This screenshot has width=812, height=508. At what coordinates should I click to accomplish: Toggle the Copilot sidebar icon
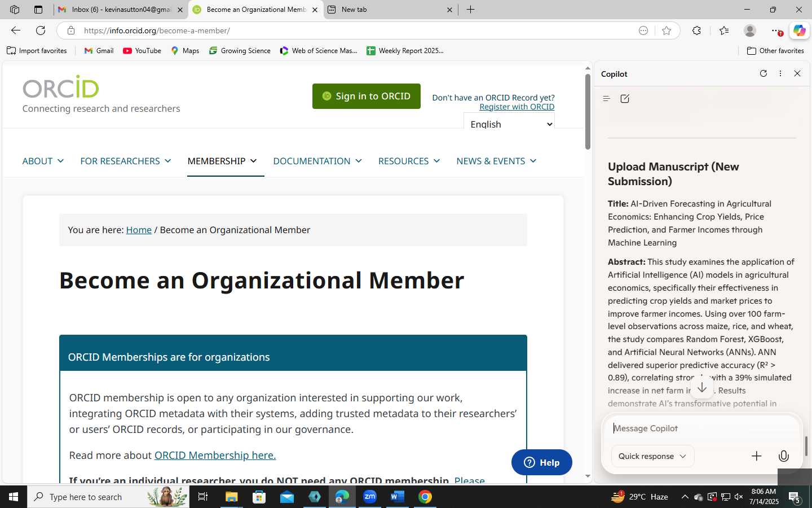pyautogui.click(x=799, y=30)
